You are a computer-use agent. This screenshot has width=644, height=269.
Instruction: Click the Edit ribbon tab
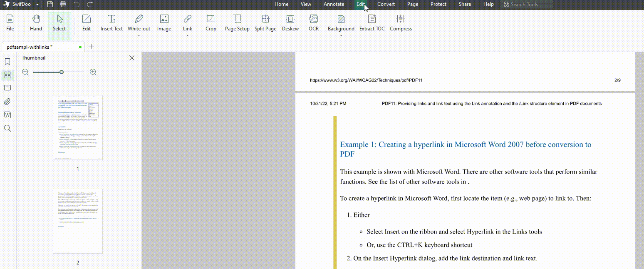[x=361, y=4]
